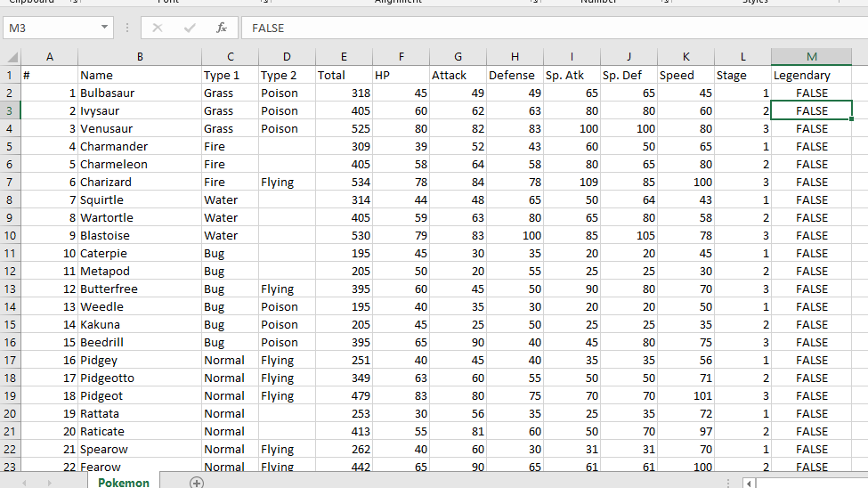Image resolution: width=868 pixels, height=488 pixels.
Task: Click Pidgeot's Speed value 101
Action: pyautogui.click(x=685, y=395)
